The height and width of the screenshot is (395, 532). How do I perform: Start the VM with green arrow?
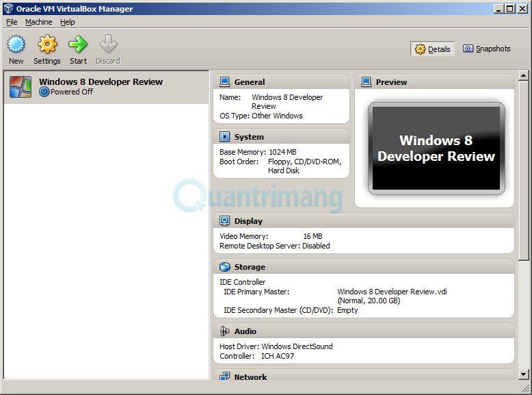tap(78, 44)
